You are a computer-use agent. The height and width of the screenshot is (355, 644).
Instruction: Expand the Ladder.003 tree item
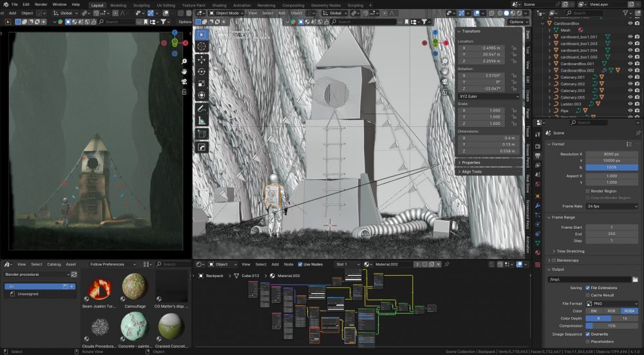(x=550, y=104)
